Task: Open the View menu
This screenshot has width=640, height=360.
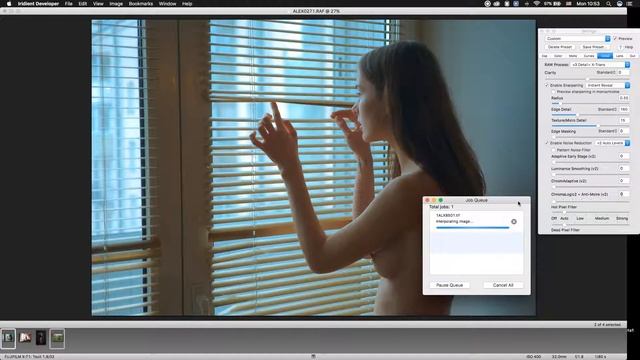Action: tap(98, 4)
